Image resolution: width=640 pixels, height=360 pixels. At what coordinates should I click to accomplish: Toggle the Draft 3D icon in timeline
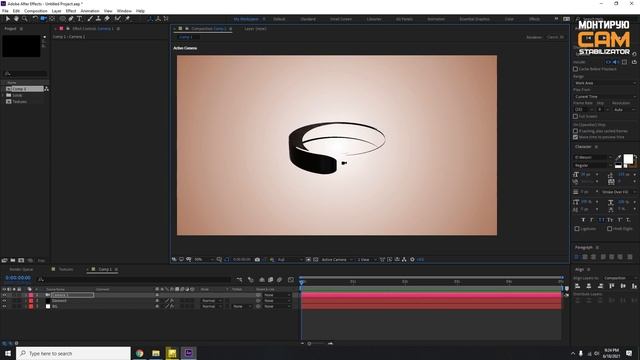(251, 280)
